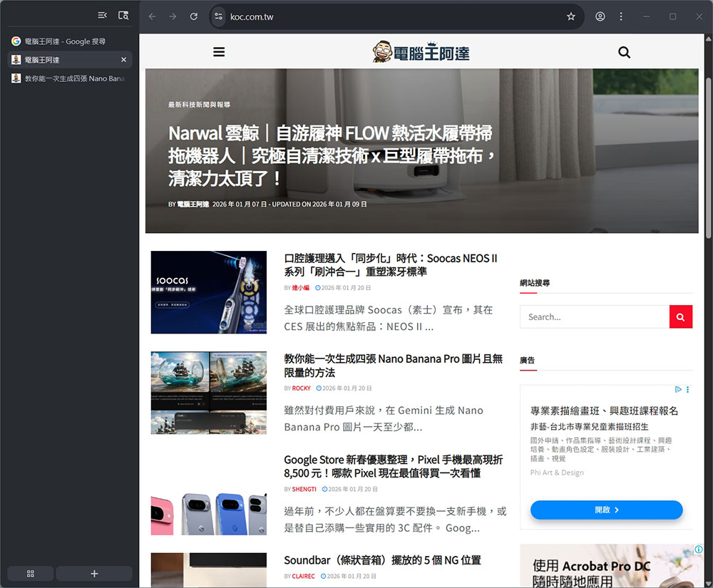This screenshot has width=713, height=588.
Task: Click author CLAIREC link
Action: click(x=303, y=576)
